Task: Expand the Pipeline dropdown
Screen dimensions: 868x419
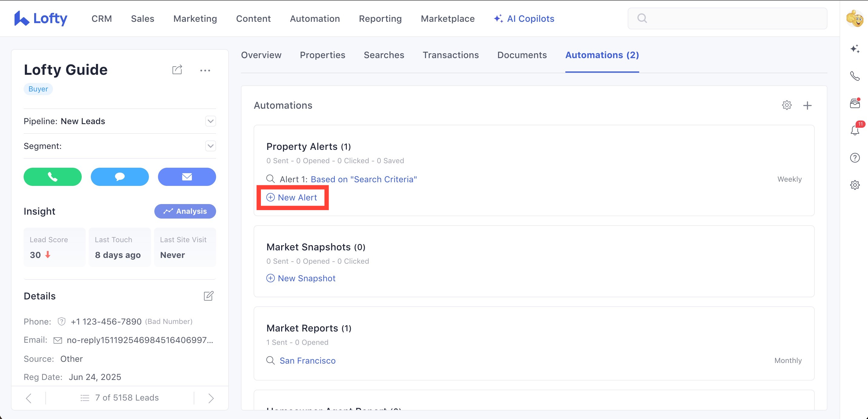Action: tap(211, 121)
